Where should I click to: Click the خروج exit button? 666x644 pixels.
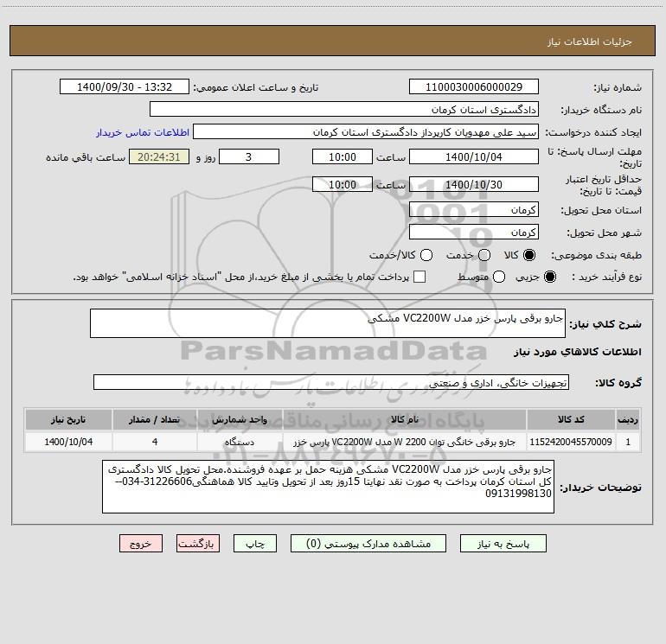141,544
